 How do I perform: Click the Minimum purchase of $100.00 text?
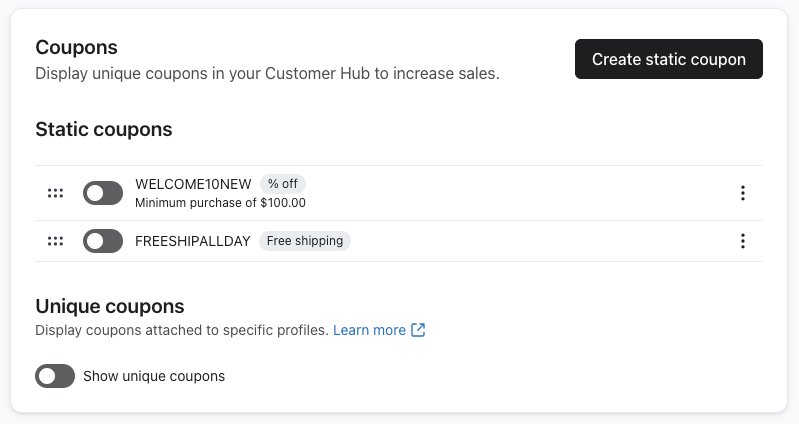[x=220, y=202]
